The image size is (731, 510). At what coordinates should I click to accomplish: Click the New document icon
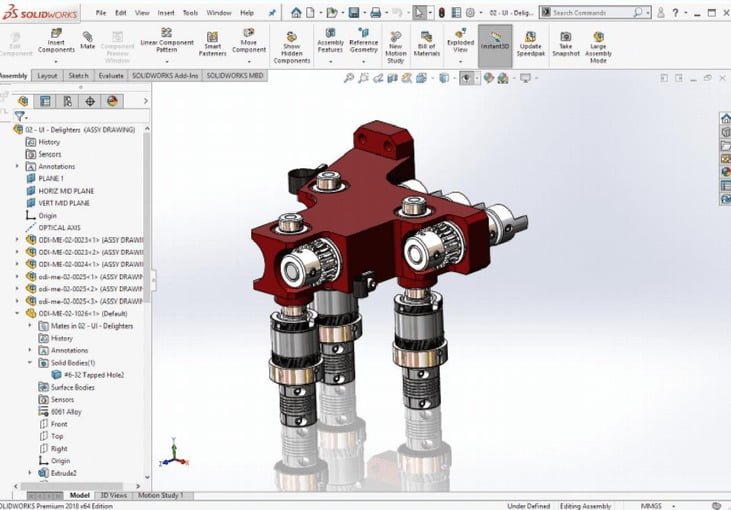point(310,13)
